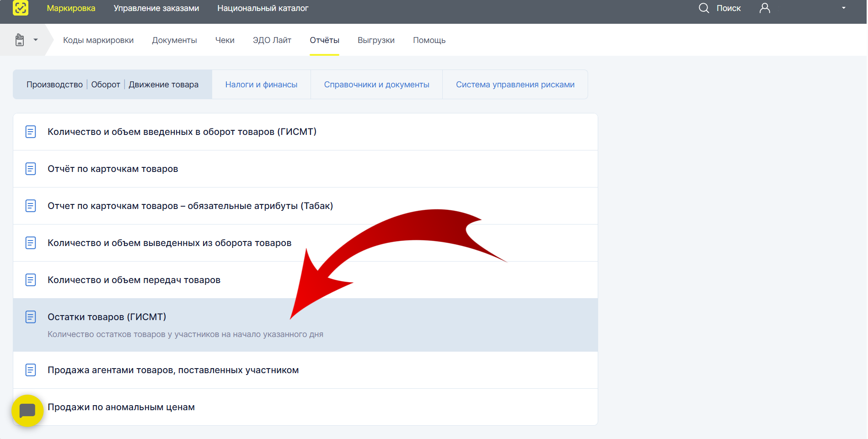Switch to Справочники и документы category
Screen dimensions: 868x439
point(377,85)
